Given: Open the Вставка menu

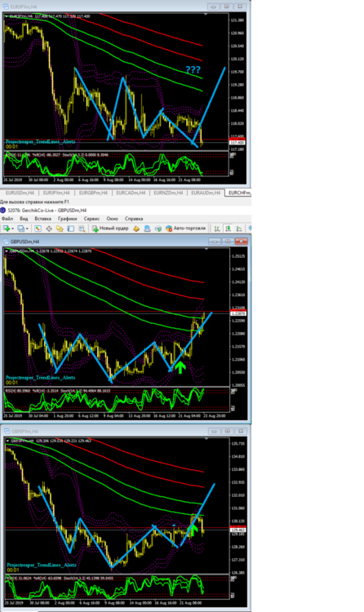Looking at the screenshot, I should point(43,219).
